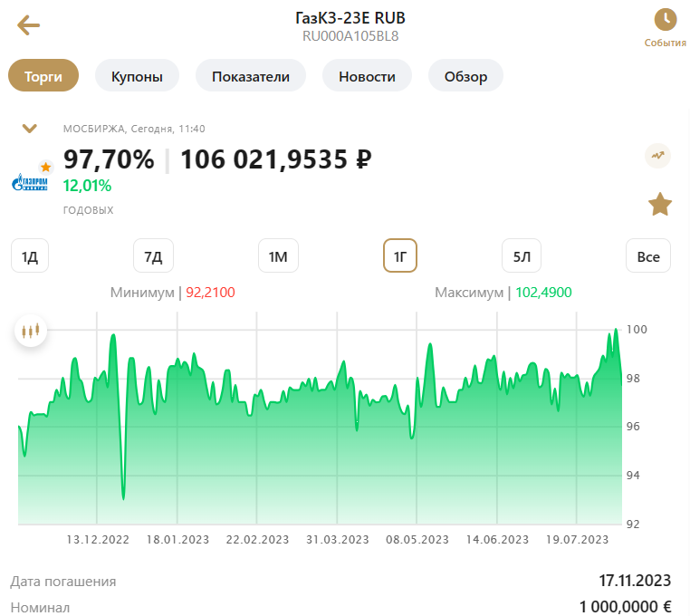Set chart period to 1М
The width and height of the screenshot is (690, 616).
click(278, 255)
